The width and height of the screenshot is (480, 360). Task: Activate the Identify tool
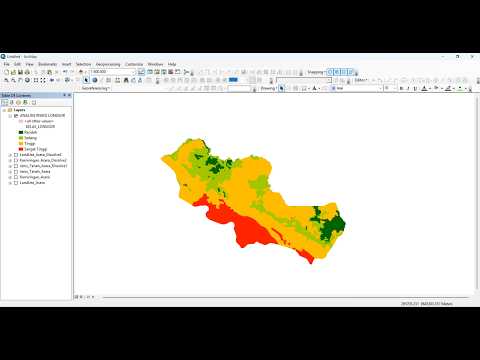95,80
